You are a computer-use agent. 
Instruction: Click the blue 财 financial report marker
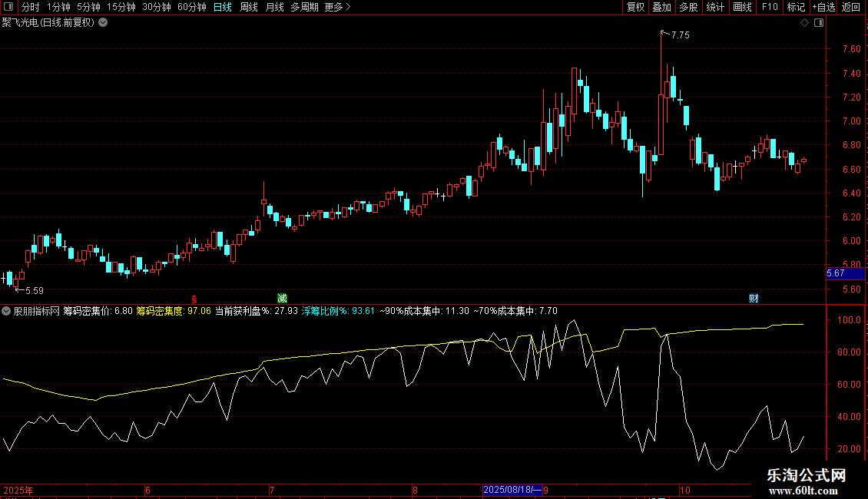754,298
